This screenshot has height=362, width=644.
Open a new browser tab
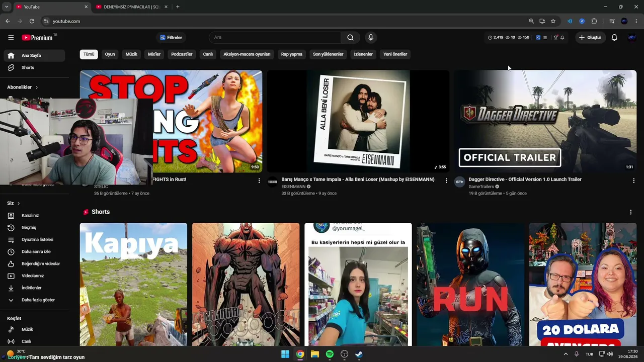click(178, 7)
